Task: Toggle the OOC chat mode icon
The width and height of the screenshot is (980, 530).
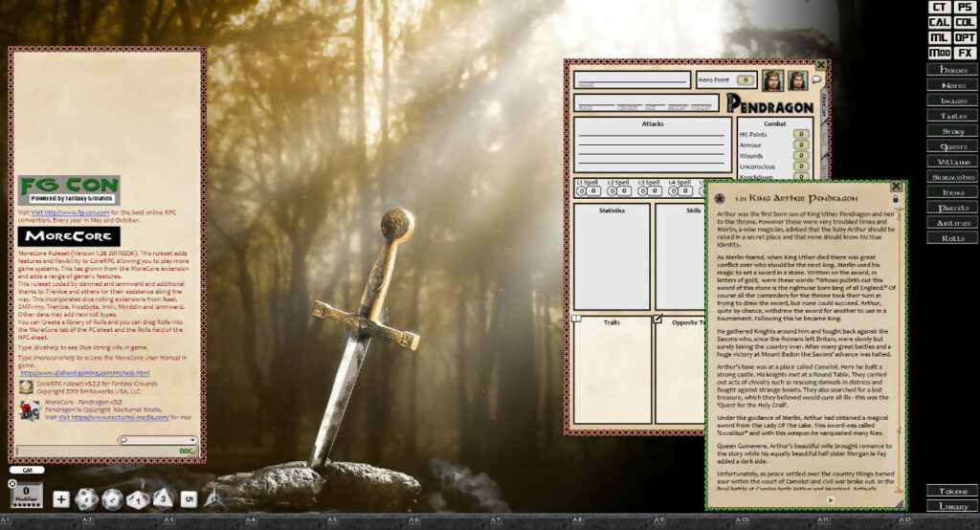Action: [x=188, y=451]
